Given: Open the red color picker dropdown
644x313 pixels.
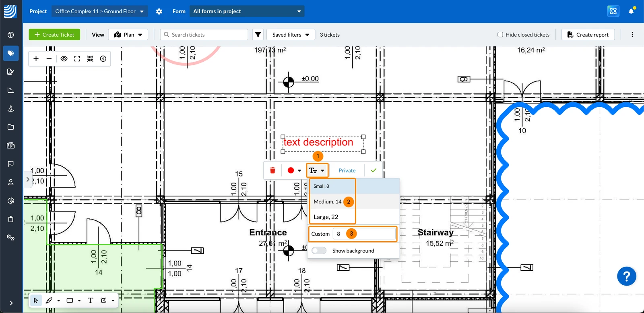Looking at the screenshot, I should point(294,170).
